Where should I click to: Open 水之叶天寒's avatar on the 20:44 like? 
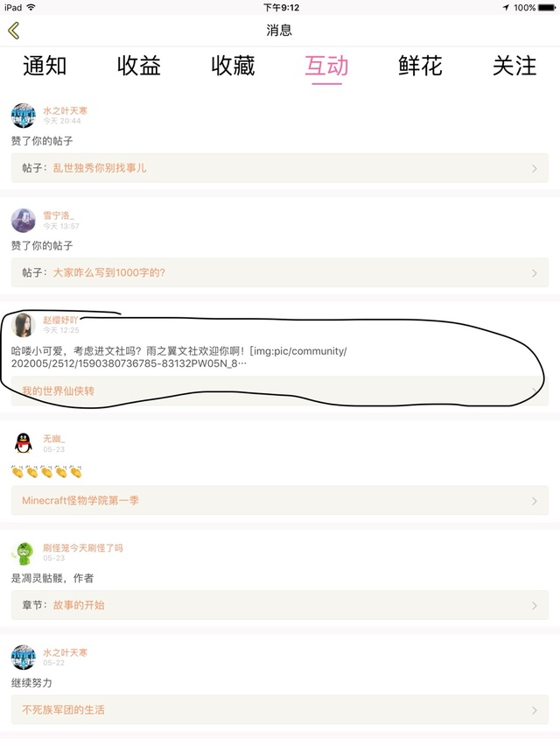[24, 116]
